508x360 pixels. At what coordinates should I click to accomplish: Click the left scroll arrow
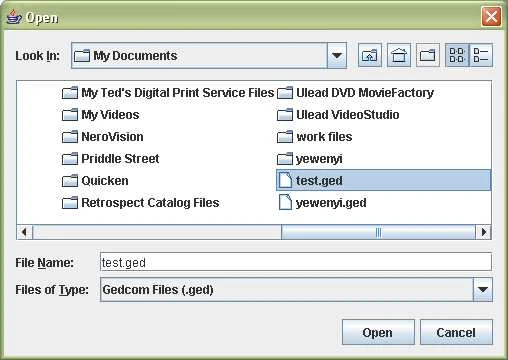coord(24,232)
